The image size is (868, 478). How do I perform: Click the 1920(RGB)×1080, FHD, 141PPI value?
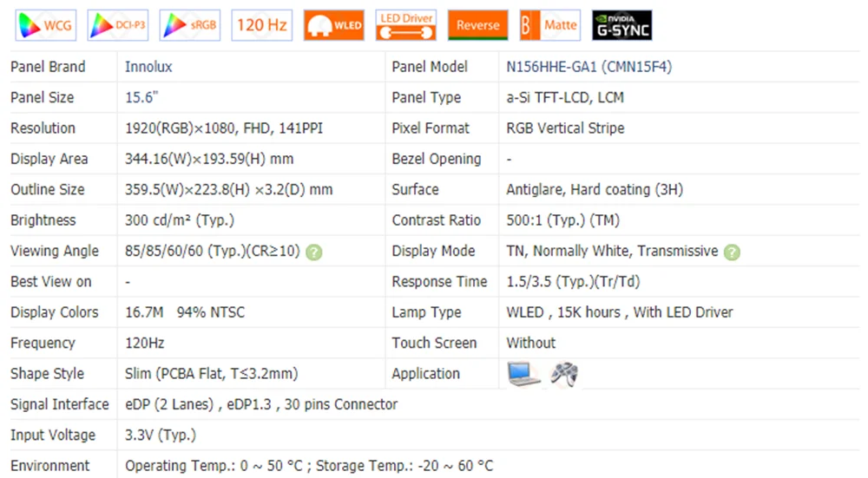pos(224,128)
